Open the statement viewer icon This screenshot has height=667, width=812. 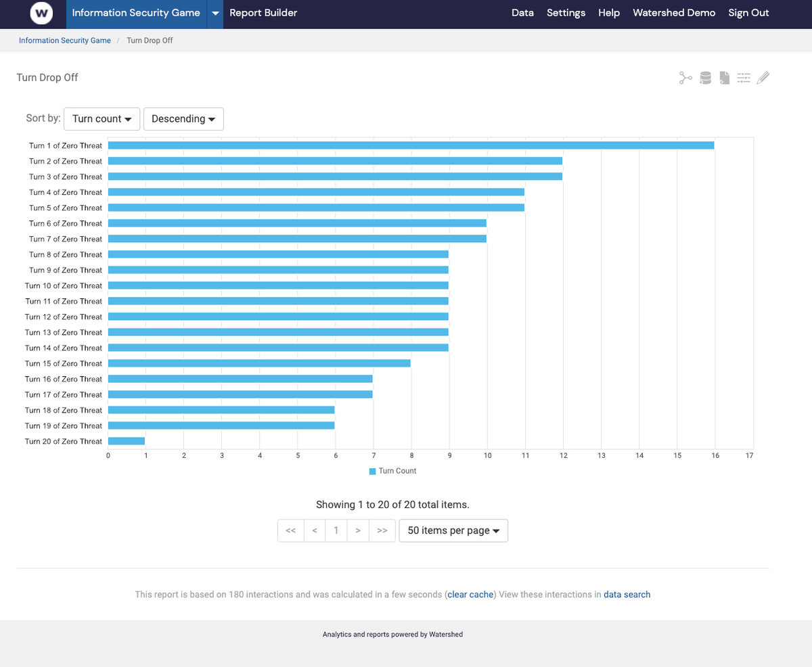685,77
